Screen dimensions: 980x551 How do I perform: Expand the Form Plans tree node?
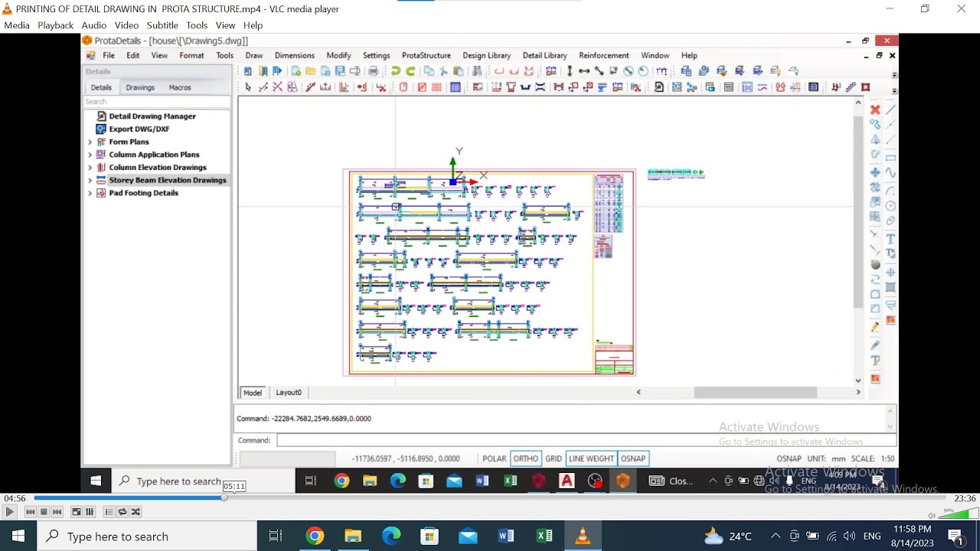point(90,142)
